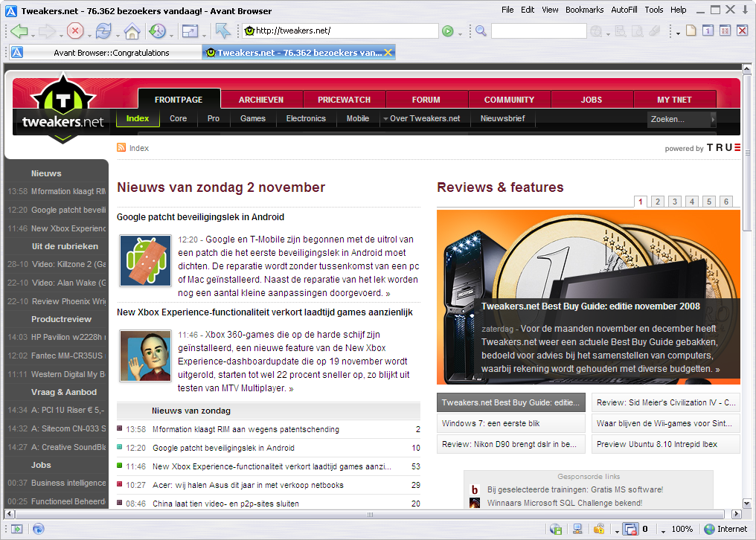Click the Android patch article thumbnail
The width and height of the screenshot is (756, 540).
point(146,261)
